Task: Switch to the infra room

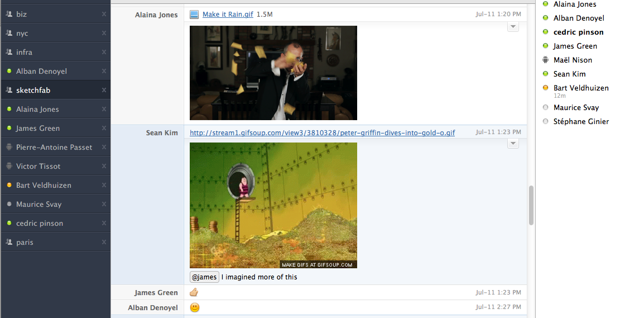Action: point(55,52)
